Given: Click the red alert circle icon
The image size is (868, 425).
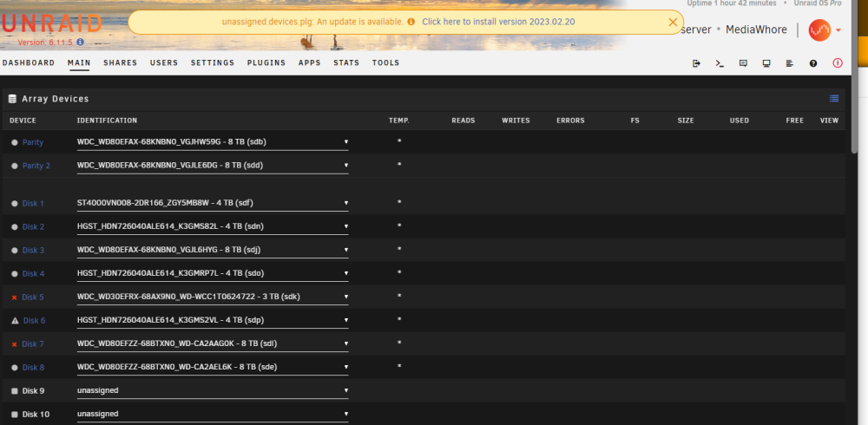Looking at the screenshot, I should coord(838,63).
